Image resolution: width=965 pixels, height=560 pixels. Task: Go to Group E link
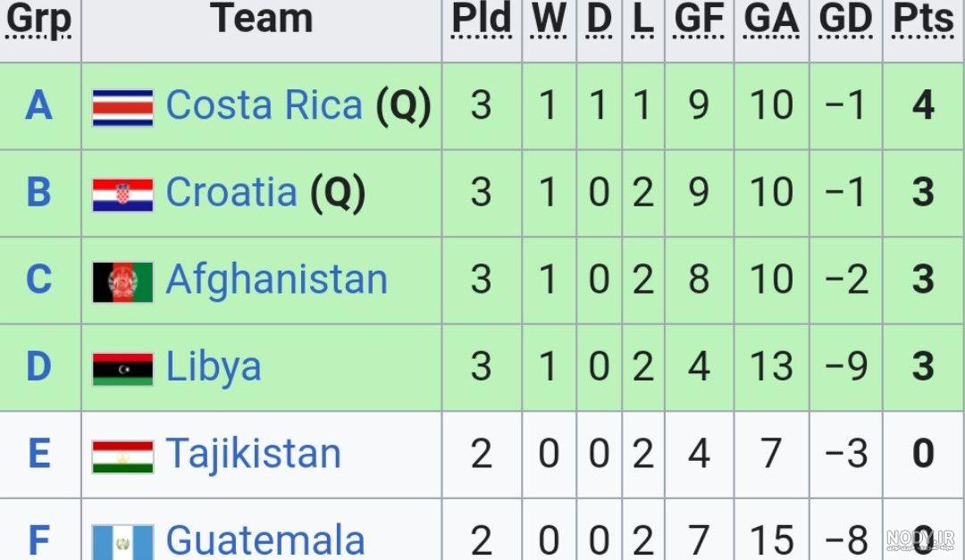pos(38,454)
